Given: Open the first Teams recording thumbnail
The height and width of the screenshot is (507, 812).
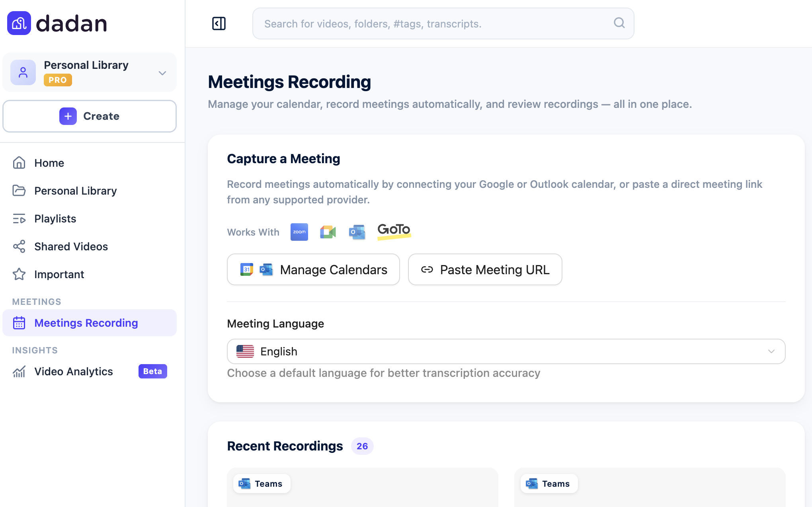Looking at the screenshot, I should click(363, 487).
